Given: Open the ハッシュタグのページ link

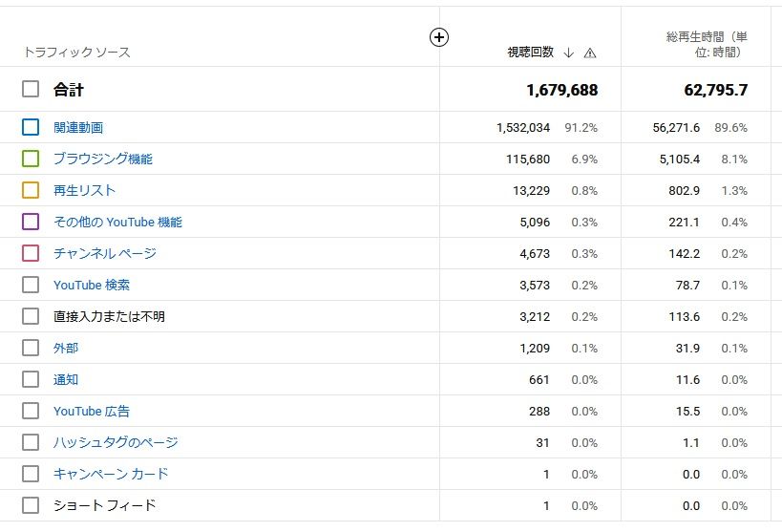Looking at the screenshot, I should coord(116,442).
